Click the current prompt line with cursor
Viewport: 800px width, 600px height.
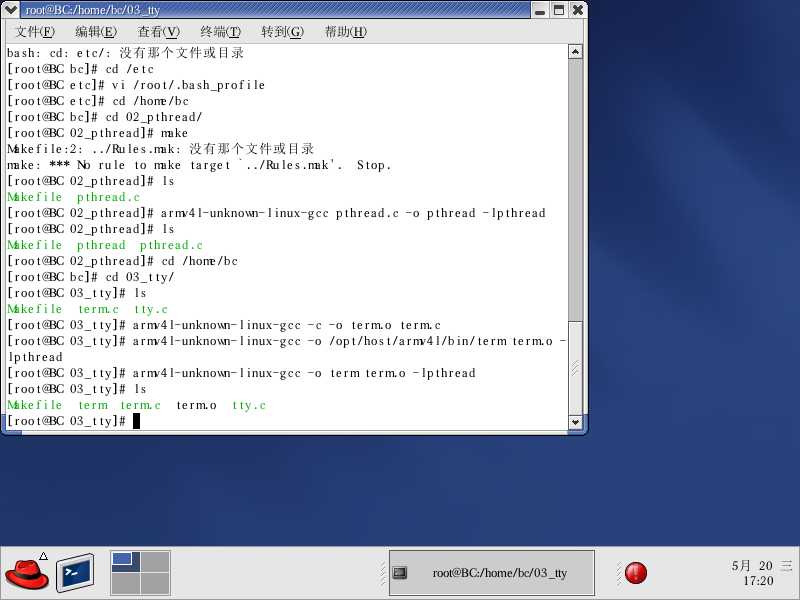point(73,421)
